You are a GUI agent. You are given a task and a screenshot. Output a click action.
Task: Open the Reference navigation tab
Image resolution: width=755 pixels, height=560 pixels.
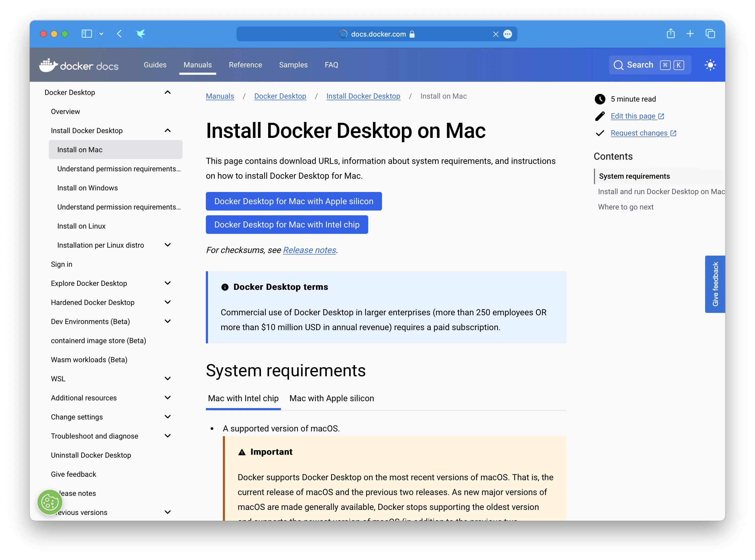pyautogui.click(x=245, y=65)
